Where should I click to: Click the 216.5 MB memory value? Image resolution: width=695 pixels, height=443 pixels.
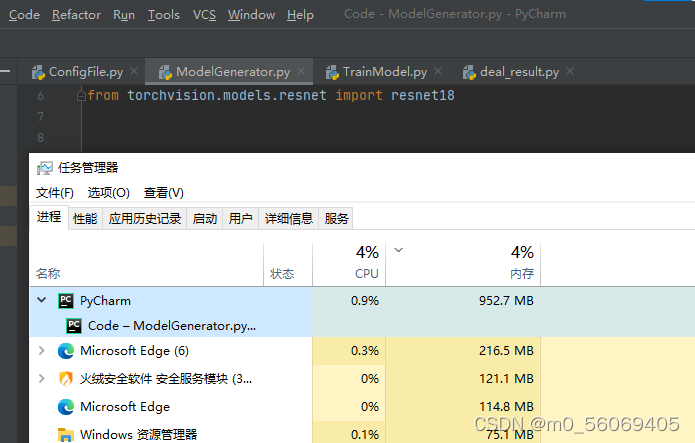tap(506, 351)
